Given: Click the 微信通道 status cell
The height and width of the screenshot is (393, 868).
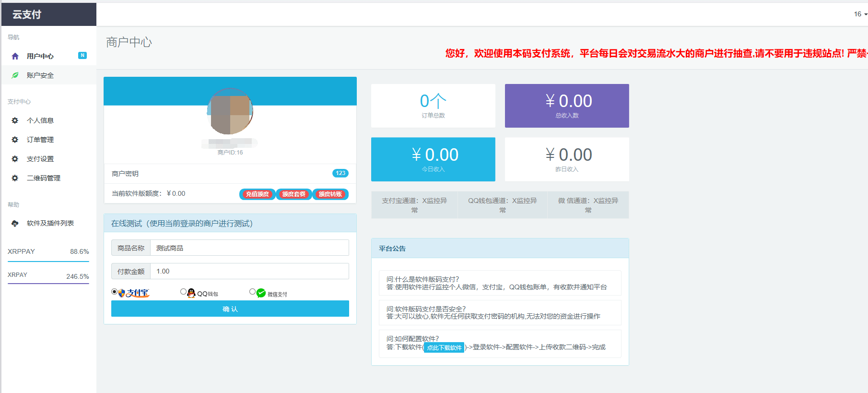Looking at the screenshot, I should point(588,205).
